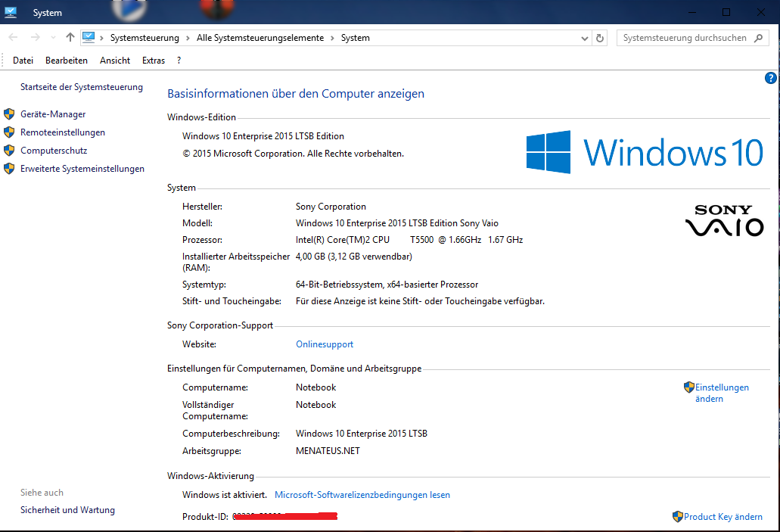Open the Extras menu
This screenshot has height=532, width=780.
click(154, 61)
